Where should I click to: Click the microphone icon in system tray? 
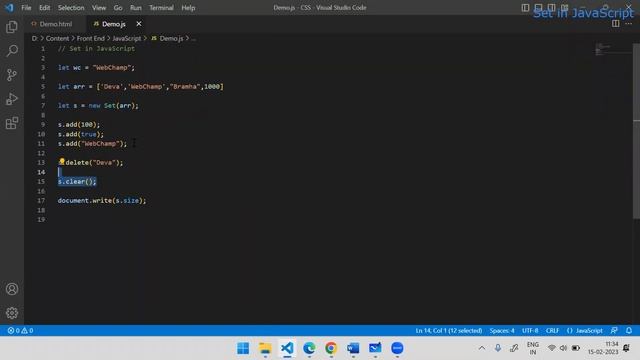pyautogui.click(x=498, y=348)
